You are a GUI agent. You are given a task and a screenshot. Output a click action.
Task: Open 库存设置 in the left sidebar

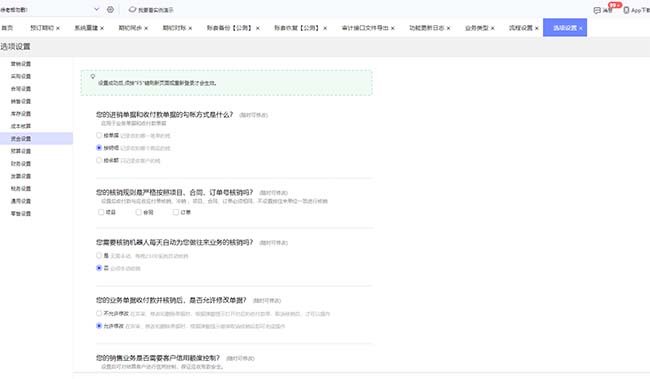click(21, 114)
